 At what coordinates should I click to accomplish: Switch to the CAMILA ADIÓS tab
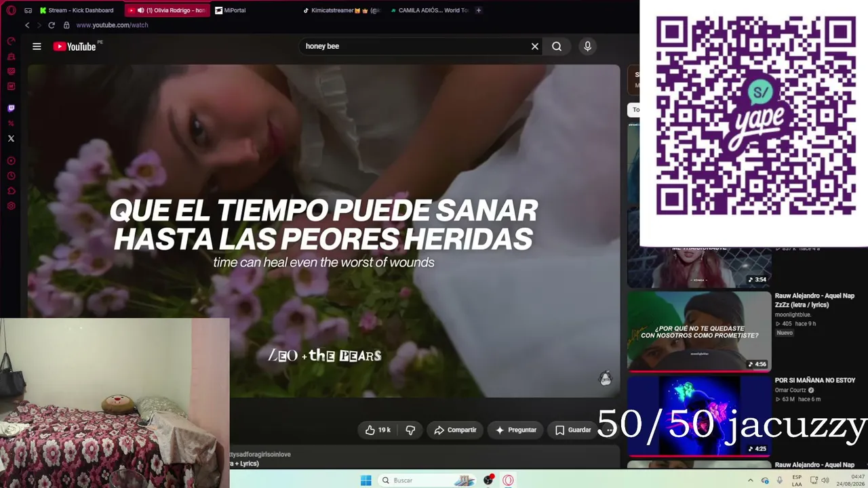(430, 10)
